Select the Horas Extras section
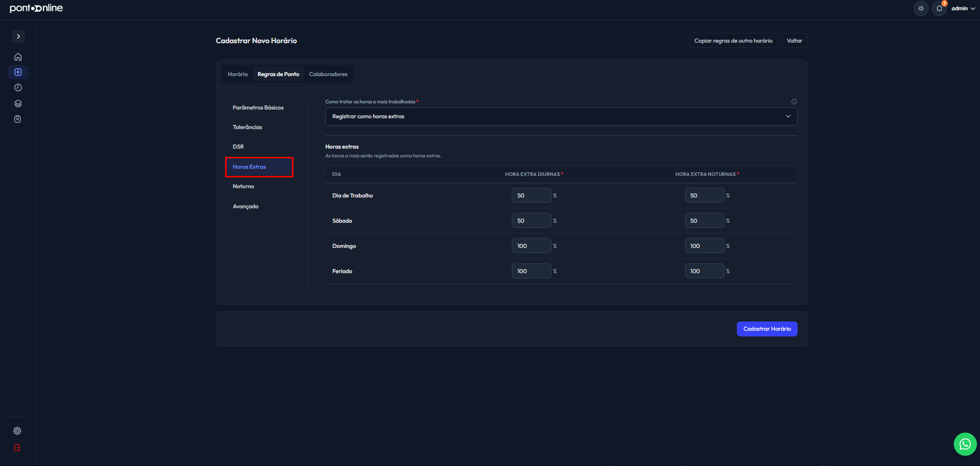The height and width of the screenshot is (466, 980). 259,167
